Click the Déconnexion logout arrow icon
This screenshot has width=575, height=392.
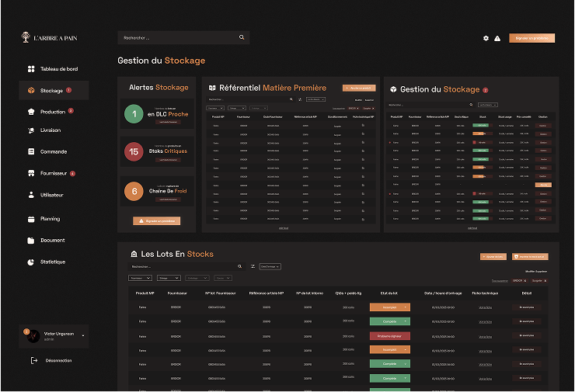click(33, 360)
